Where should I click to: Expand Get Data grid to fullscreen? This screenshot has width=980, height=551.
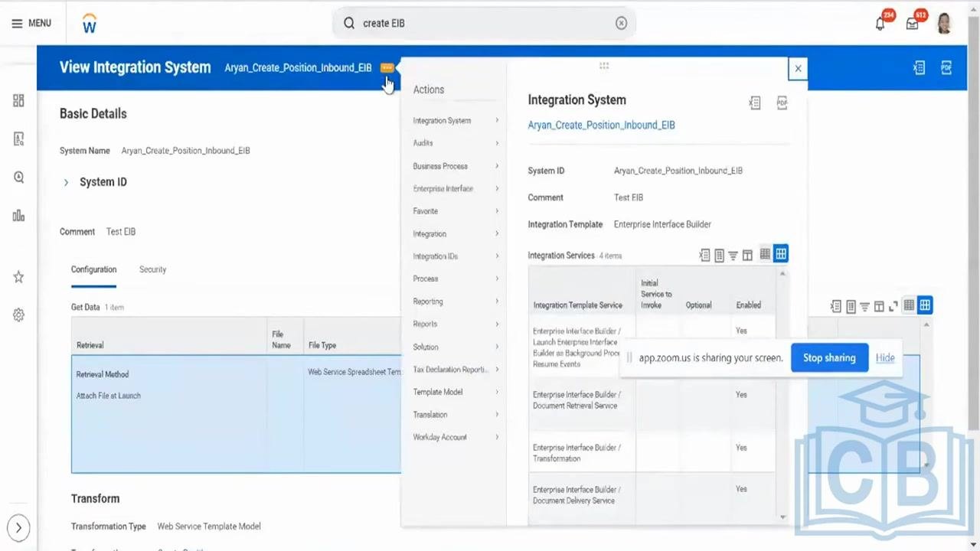coord(893,306)
